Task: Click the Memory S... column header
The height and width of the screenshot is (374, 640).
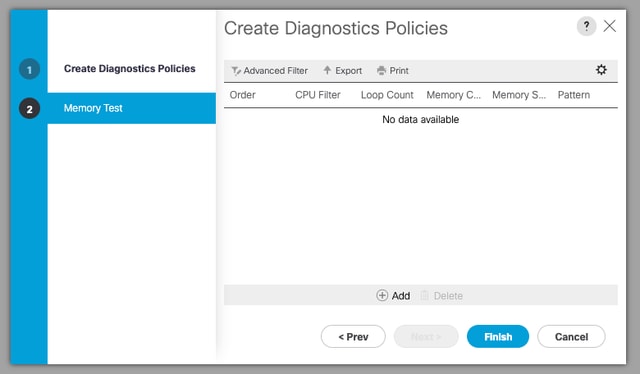Action: pos(519,95)
